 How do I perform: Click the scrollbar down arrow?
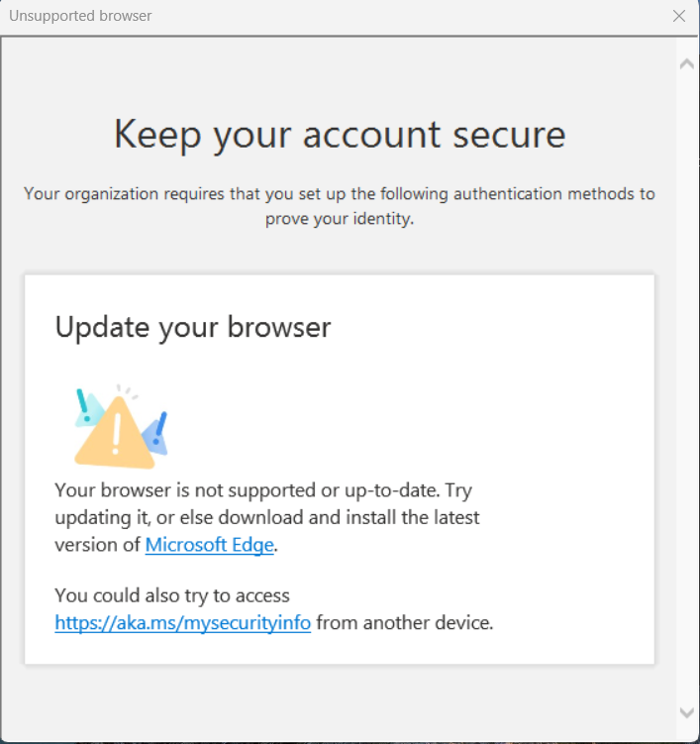click(x=686, y=712)
